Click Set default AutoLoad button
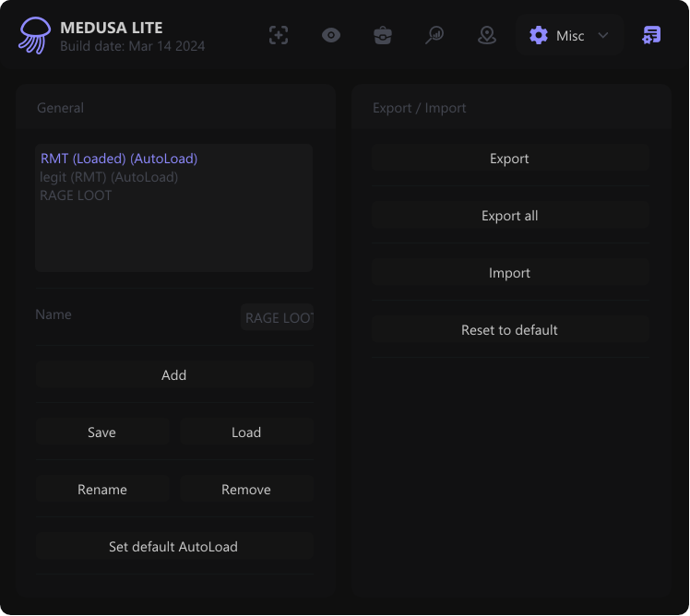 tap(173, 547)
